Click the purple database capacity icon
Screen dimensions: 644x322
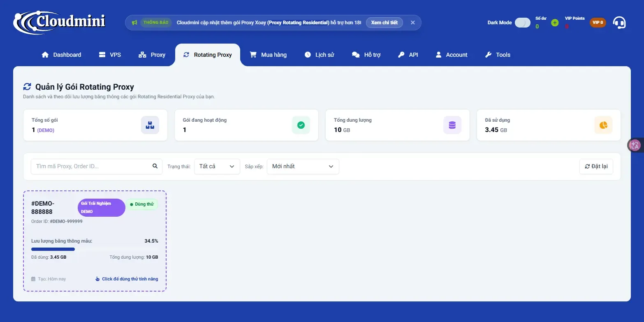click(x=452, y=125)
